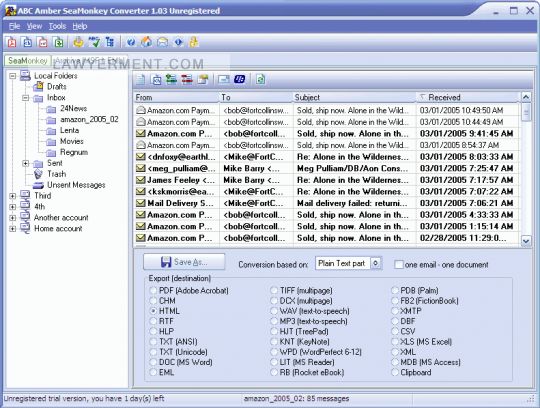The width and height of the screenshot is (540, 408).
Task: Click the red deselect rows icon
Action: pos(187,80)
